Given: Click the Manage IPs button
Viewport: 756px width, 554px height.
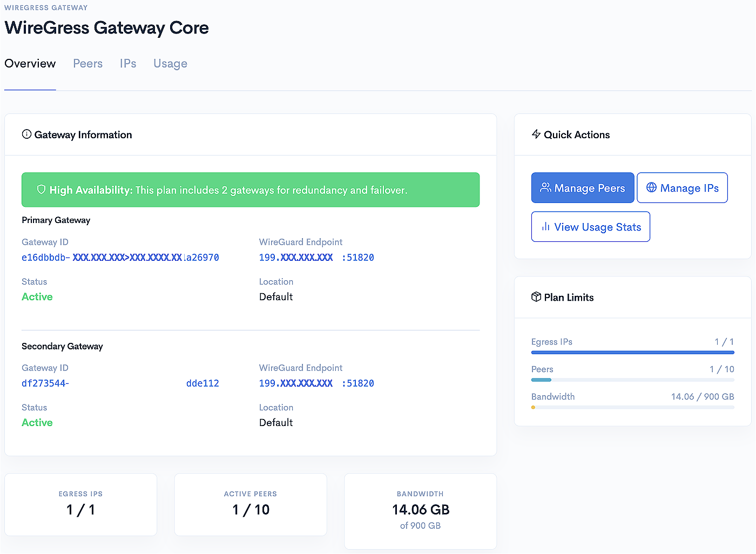Looking at the screenshot, I should [682, 187].
